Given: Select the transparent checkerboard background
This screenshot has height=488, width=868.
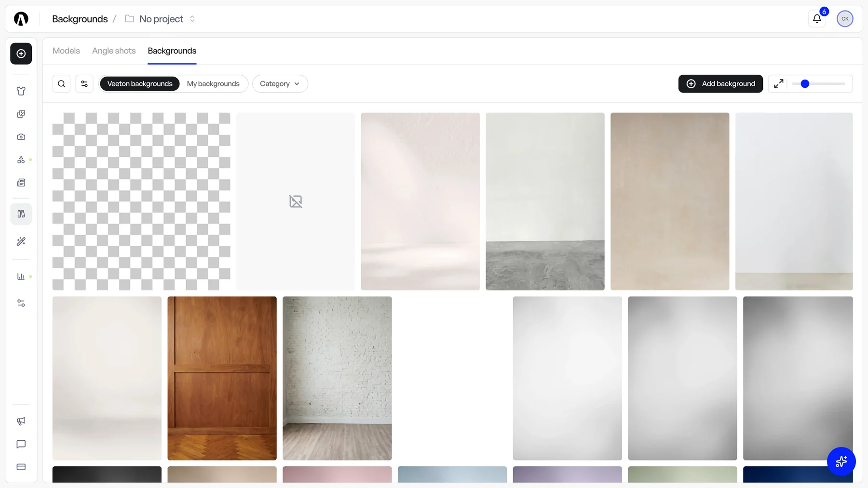Looking at the screenshot, I should (141, 202).
